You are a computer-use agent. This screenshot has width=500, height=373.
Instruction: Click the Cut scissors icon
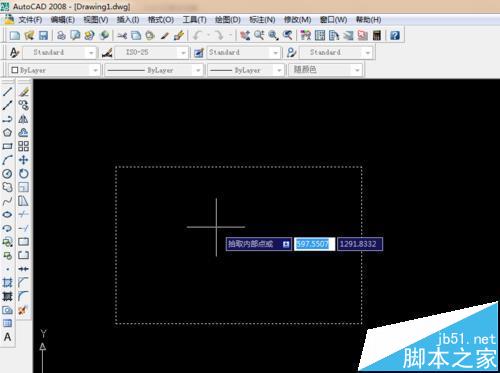[122, 35]
